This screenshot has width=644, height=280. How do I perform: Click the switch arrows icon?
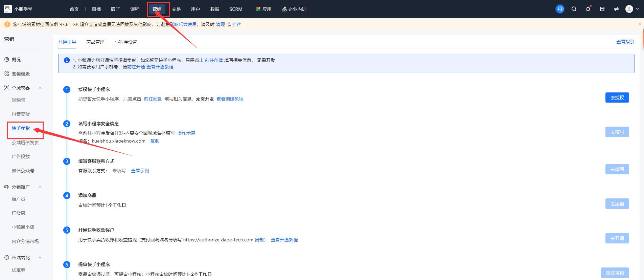pos(616,9)
